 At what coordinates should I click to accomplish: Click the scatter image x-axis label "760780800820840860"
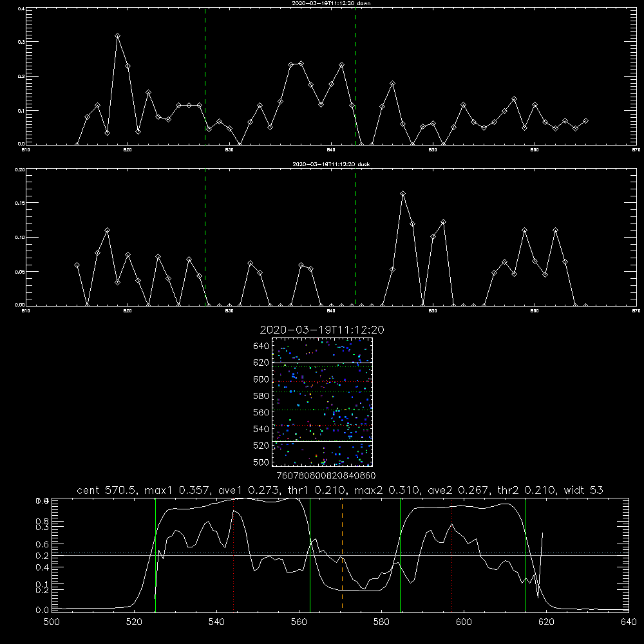coord(326,476)
